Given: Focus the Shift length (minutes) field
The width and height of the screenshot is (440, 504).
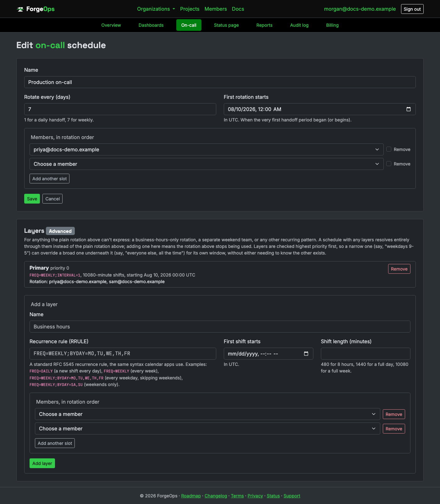Looking at the screenshot, I should (366, 354).
